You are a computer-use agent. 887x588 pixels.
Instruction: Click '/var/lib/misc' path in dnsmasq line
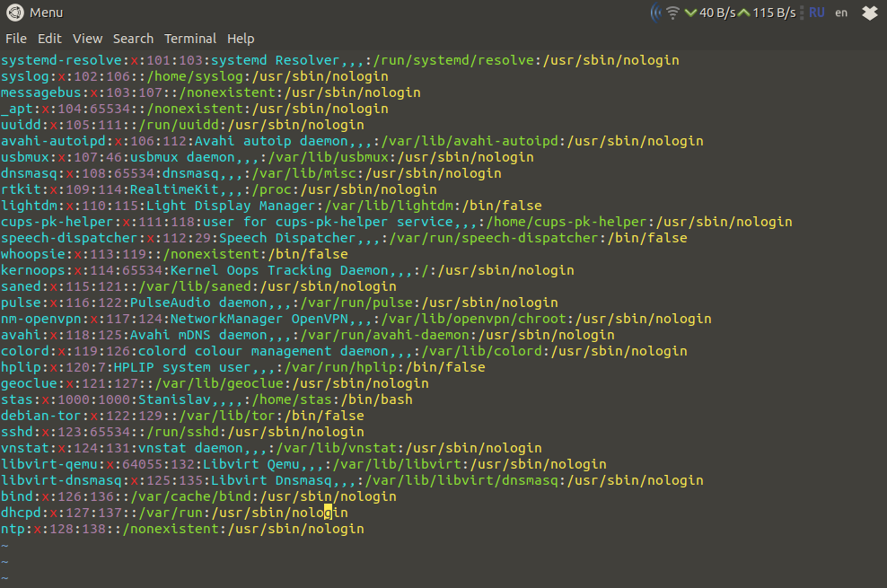coord(304,173)
